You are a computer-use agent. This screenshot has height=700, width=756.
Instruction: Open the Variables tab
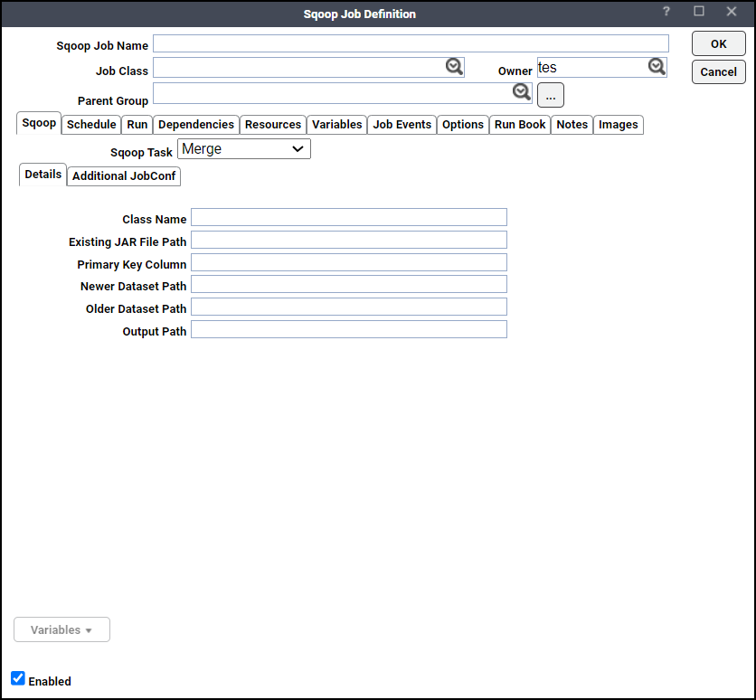[336, 125]
